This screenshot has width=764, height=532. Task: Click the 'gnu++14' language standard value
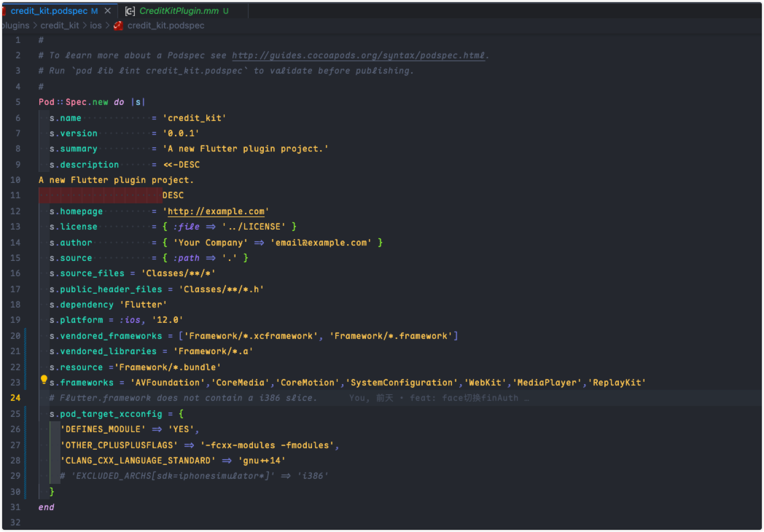pos(261,461)
